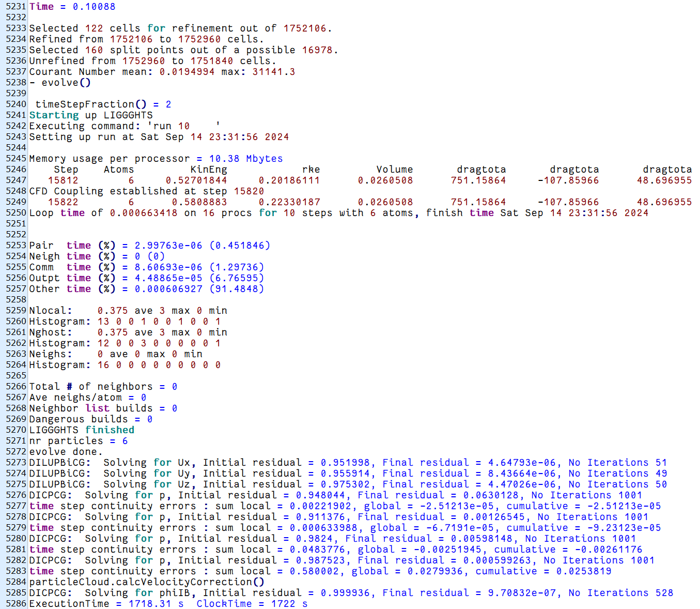Click 'Starting up LIGGGHTS' line

[91, 115]
